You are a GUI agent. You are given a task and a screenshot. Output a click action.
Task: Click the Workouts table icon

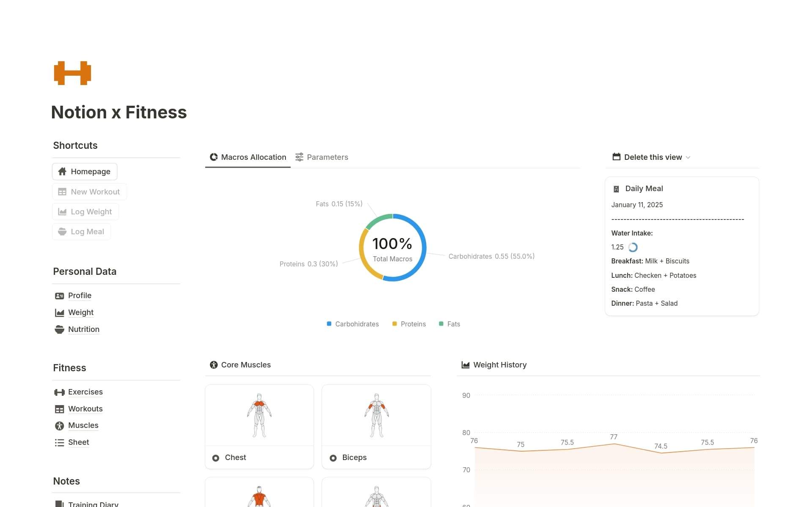59,409
